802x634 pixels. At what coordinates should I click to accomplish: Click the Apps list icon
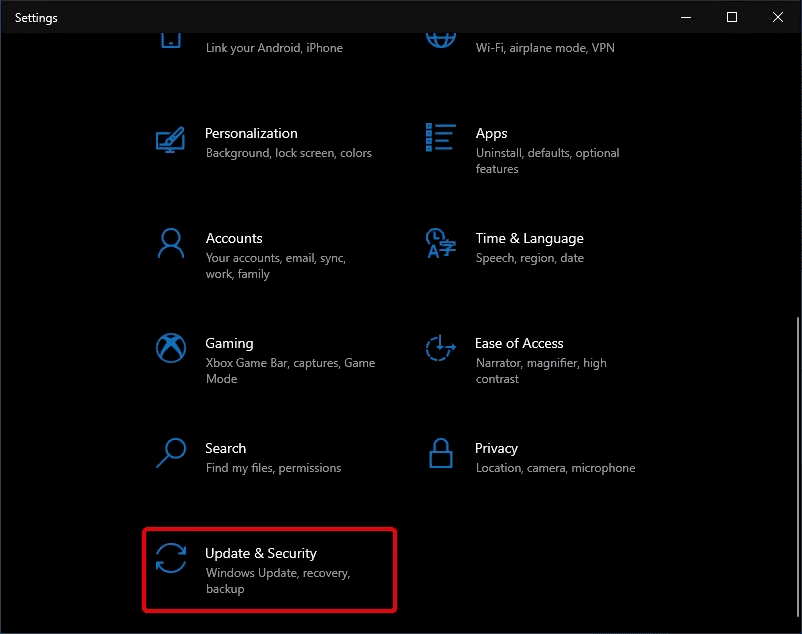click(x=440, y=138)
